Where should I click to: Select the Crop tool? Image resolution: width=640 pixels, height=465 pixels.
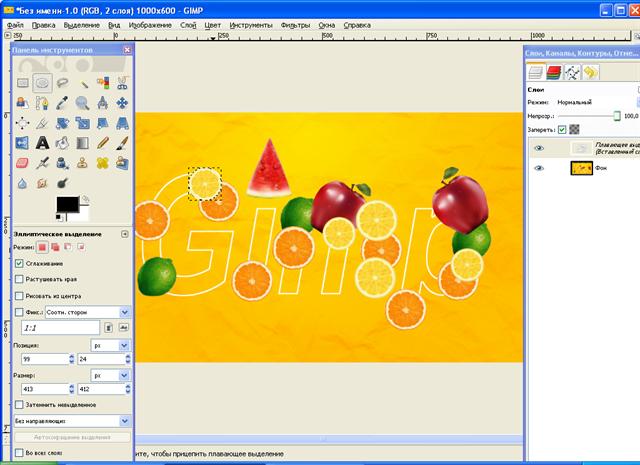[x=42, y=123]
